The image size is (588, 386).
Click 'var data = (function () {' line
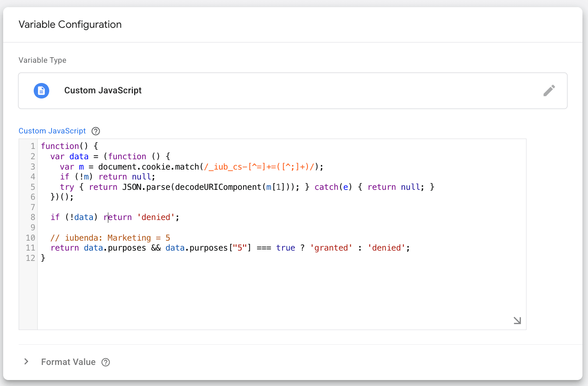click(x=110, y=156)
